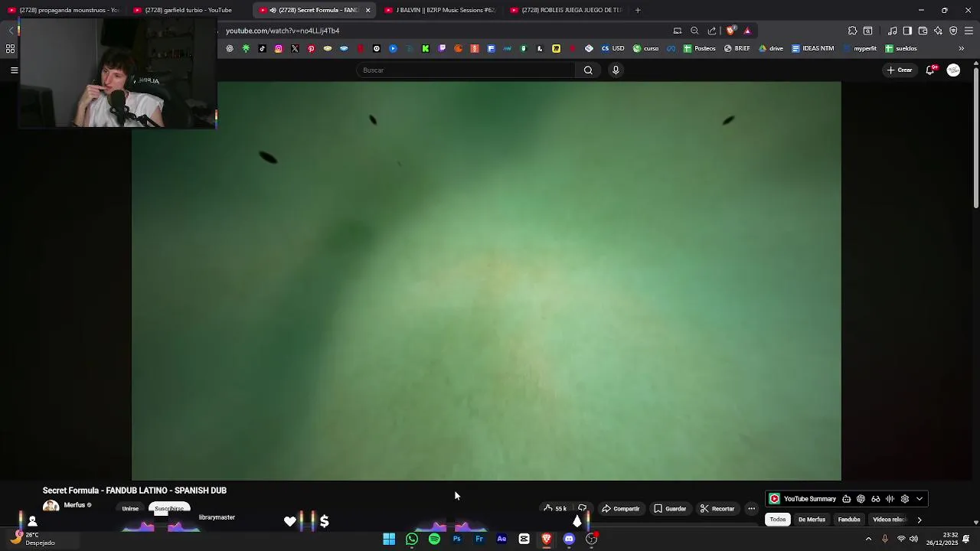Open the Posteos bookmark
Viewport: 980px width, 551px height.
[699, 48]
